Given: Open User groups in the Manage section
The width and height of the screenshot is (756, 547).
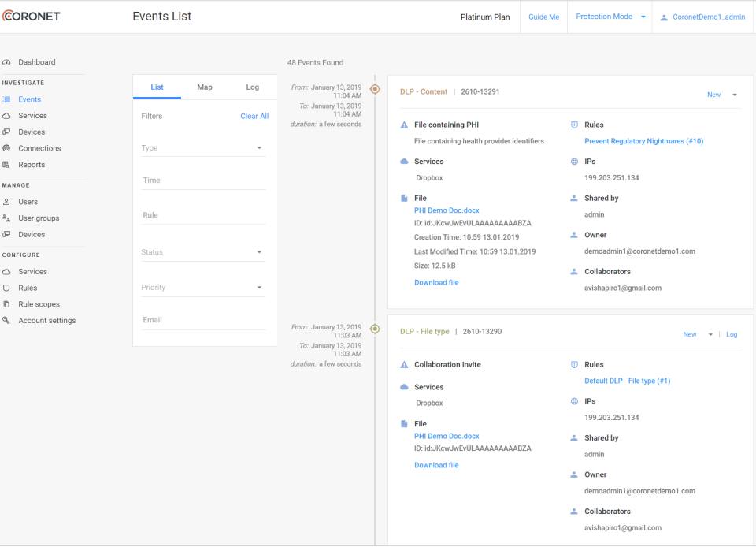Looking at the screenshot, I should 39,218.
